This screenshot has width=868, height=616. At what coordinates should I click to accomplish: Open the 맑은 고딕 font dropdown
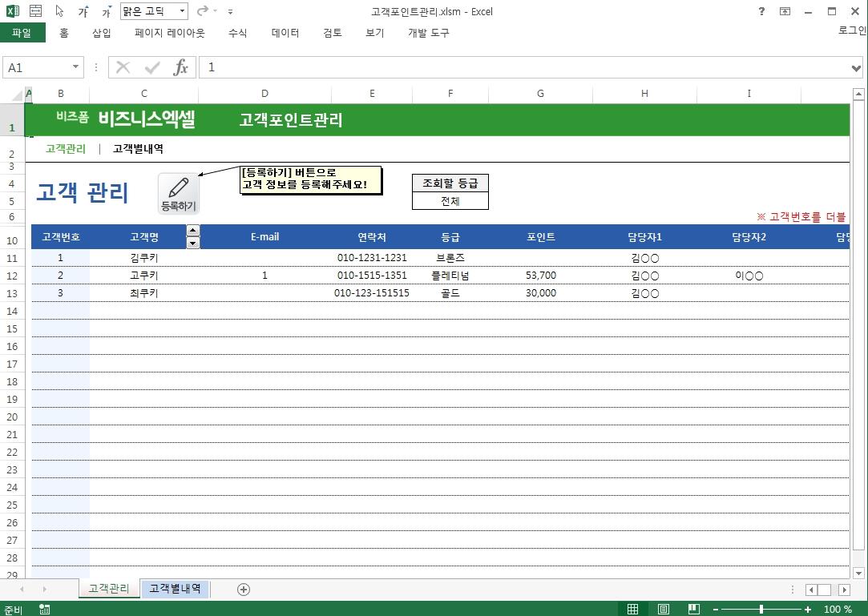click(x=182, y=11)
